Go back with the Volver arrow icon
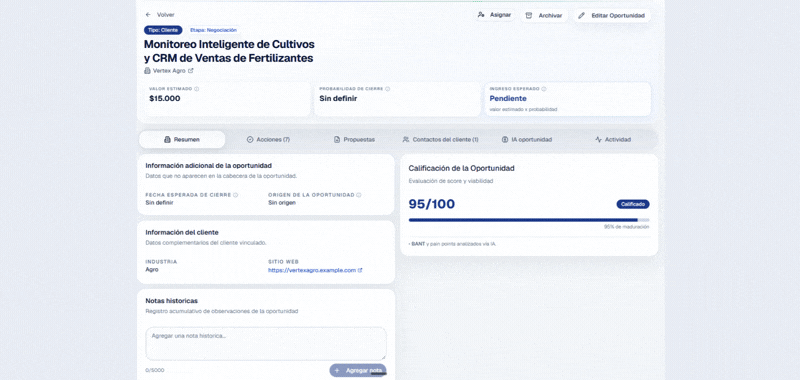Viewport: 800px width, 380px height. tap(148, 15)
